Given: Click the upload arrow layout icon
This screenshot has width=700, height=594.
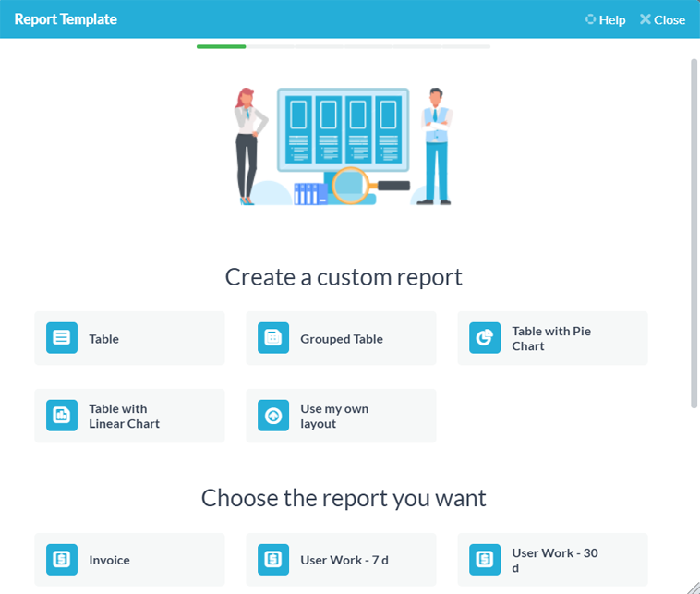Looking at the screenshot, I should point(273,416).
